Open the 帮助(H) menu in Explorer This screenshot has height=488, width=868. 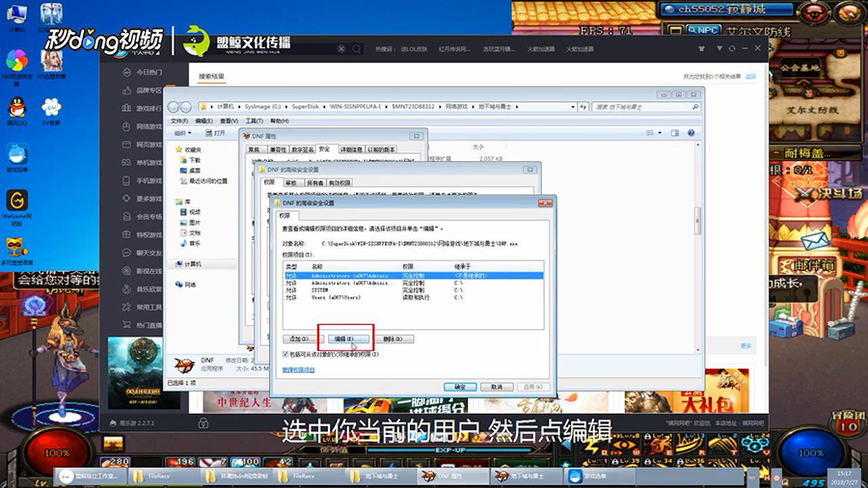tap(279, 121)
